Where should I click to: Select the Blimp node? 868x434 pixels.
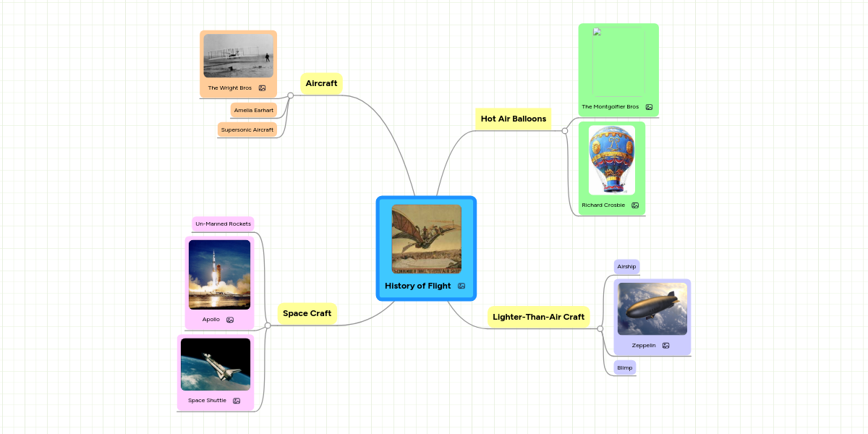click(x=624, y=367)
